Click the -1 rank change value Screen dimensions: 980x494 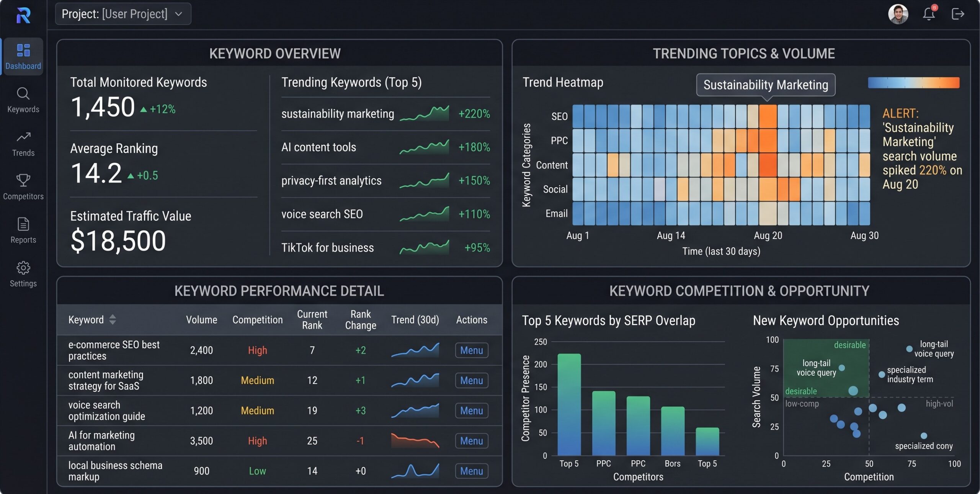[x=360, y=441]
